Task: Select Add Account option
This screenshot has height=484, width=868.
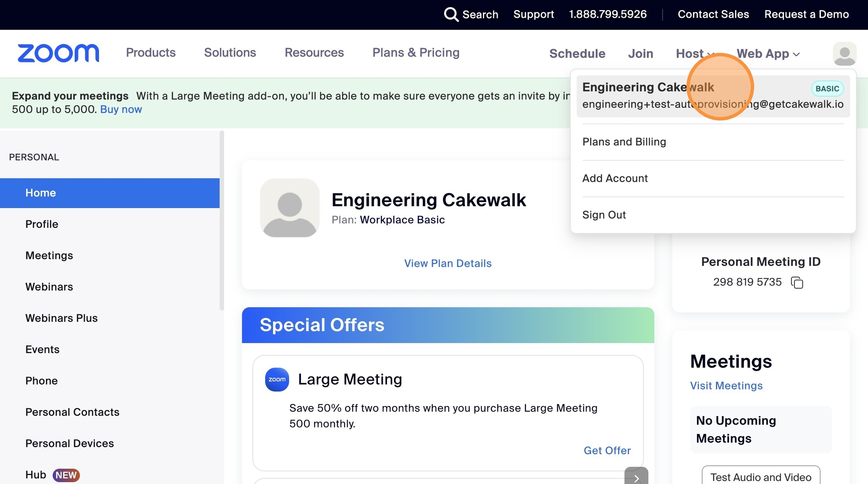Action: click(615, 178)
